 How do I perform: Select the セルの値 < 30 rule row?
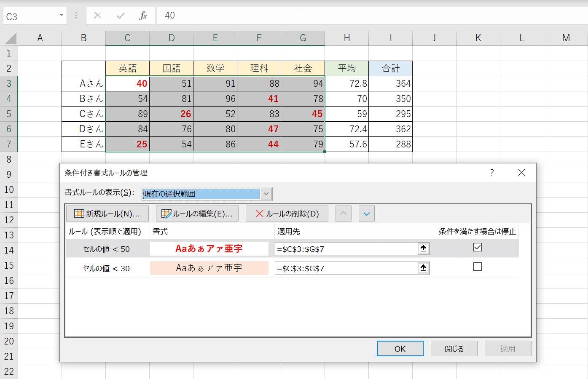(105, 268)
